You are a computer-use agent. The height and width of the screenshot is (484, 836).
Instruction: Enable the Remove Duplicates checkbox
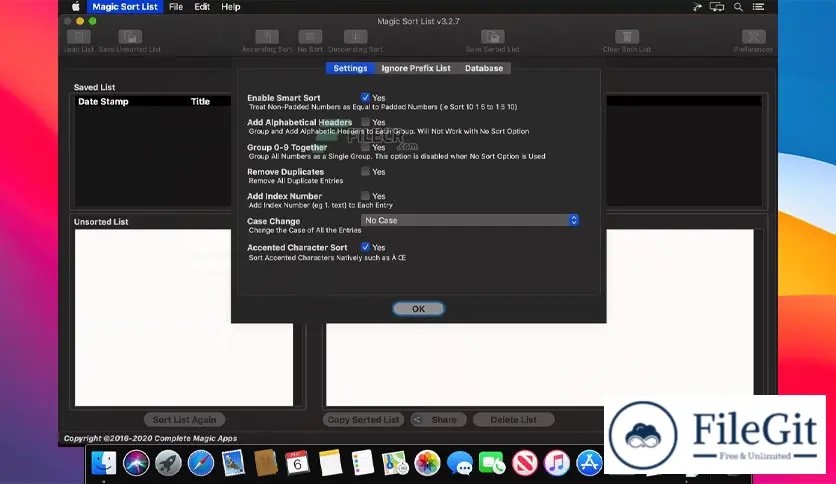coord(365,172)
